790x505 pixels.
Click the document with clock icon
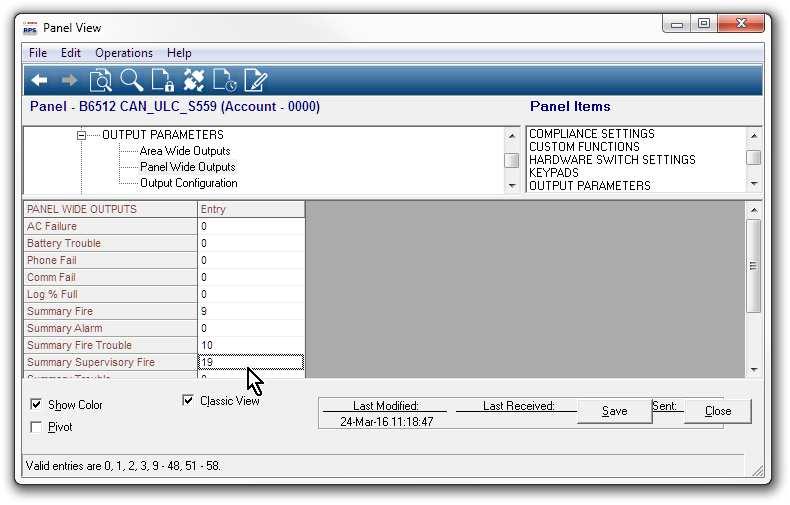pyautogui.click(x=225, y=80)
